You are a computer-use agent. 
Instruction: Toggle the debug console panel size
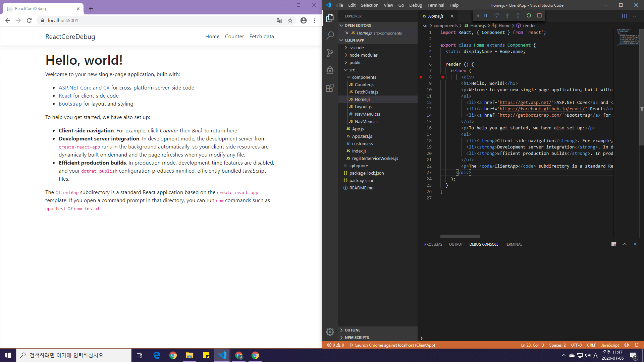coord(625,244)
